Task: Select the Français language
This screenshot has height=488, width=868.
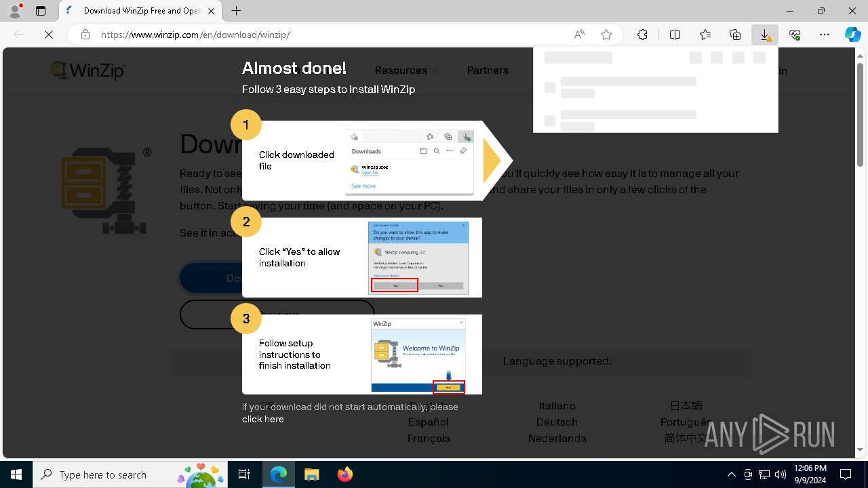Action: 429,438
